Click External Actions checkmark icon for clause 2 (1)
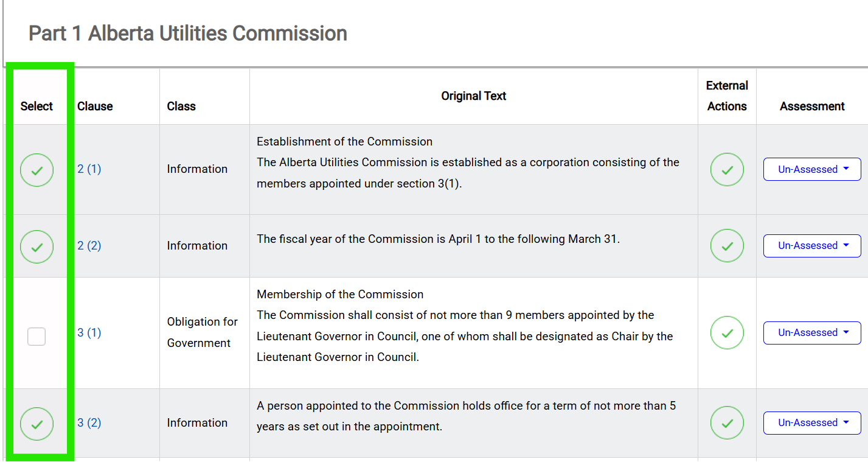868x462 pixels. 727,170
